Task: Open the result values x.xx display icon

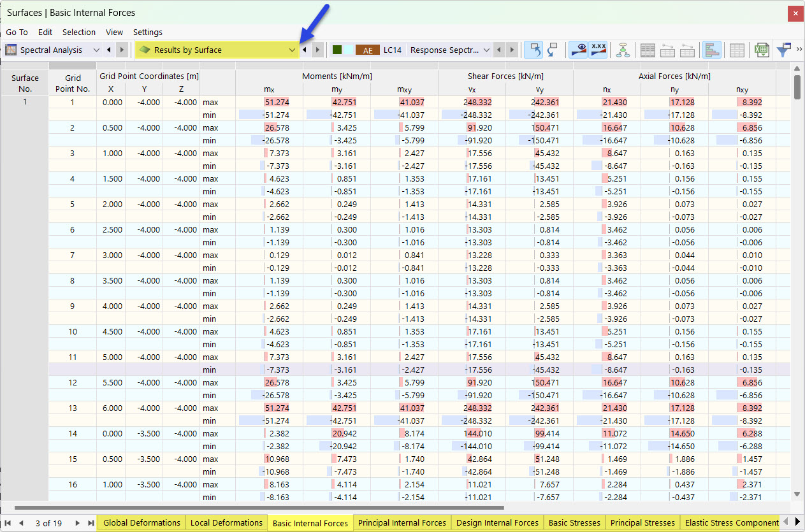Action: (598, 50)
